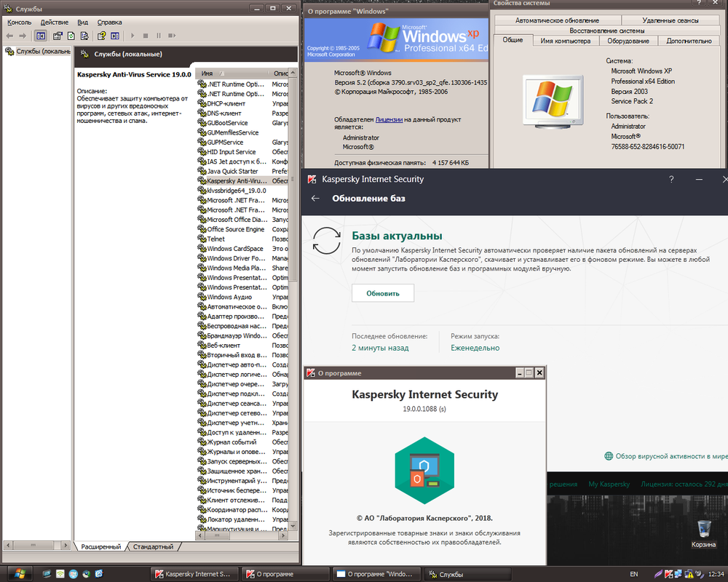Click the security shield warning tray icon

tap(689, 574)
